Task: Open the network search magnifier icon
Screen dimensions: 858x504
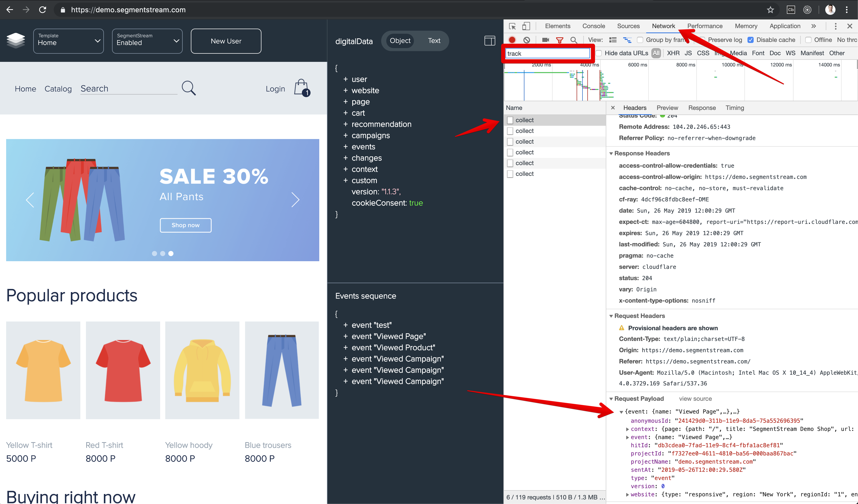Action: 574,40
